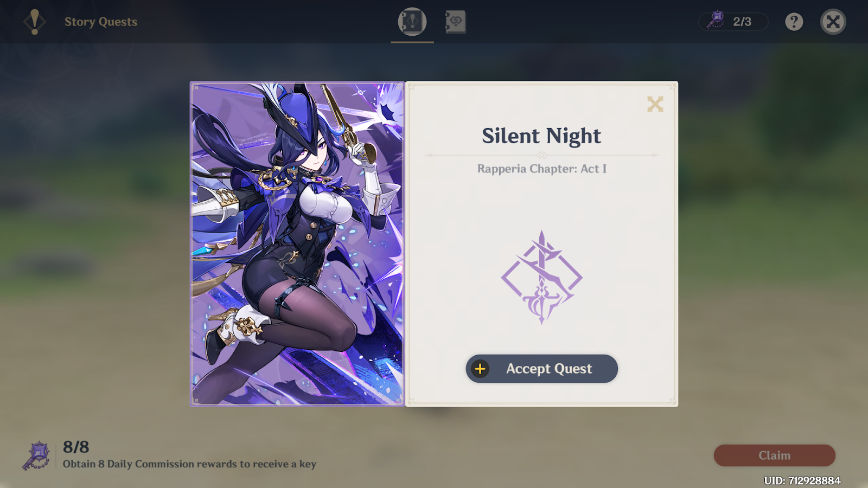
Task: Select the Story Quests book tab
Action: (412, 22)
